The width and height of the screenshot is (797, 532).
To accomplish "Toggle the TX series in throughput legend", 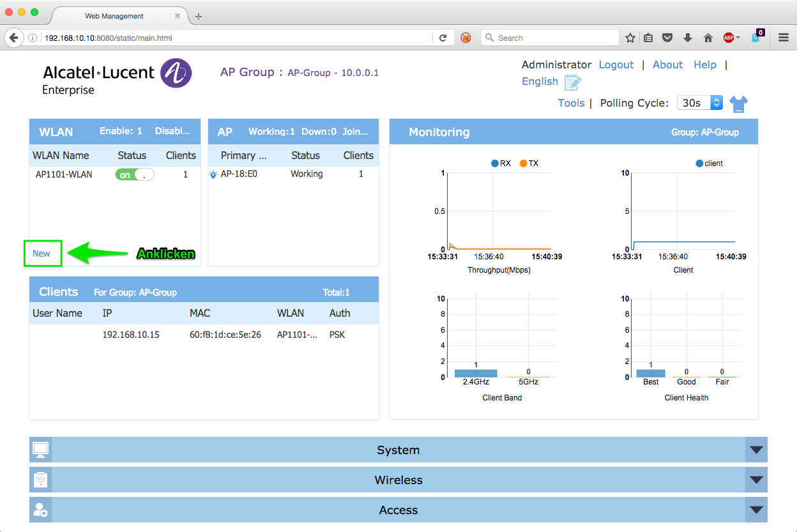I will [x=529, y=163].
